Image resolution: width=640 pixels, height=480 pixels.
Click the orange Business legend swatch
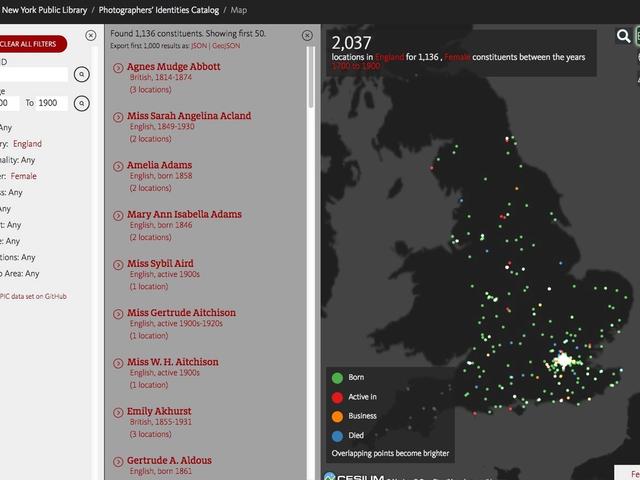[x=337, y=416]
